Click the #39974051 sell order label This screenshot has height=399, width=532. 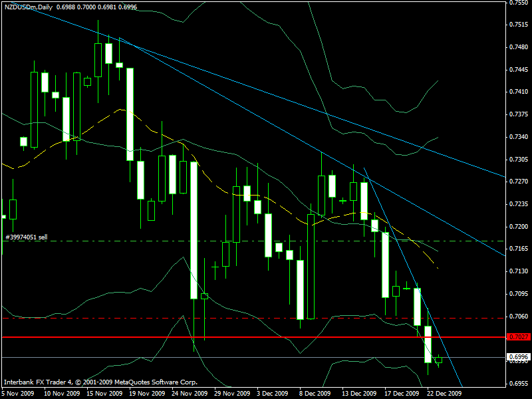click(x=26, y=237)
